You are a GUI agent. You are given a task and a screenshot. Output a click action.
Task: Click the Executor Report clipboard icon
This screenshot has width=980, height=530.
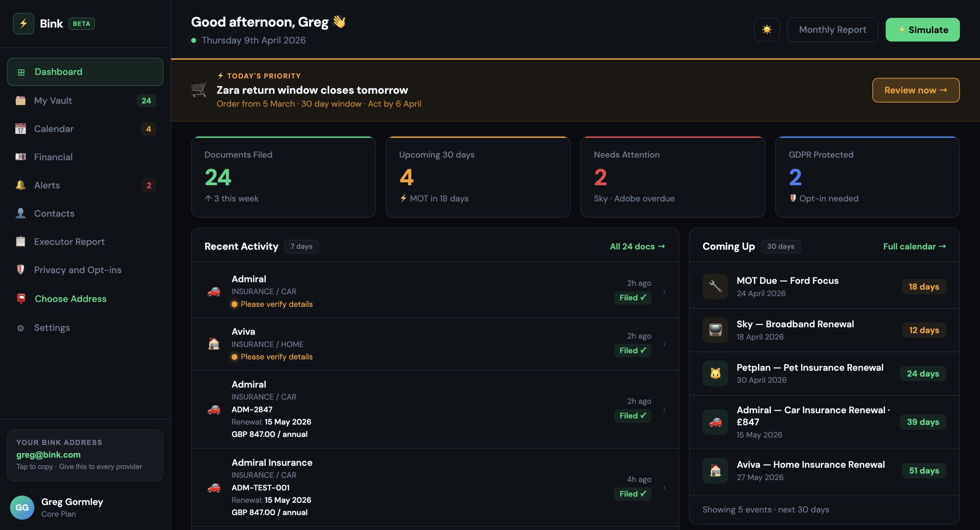[x=20, y=241]
